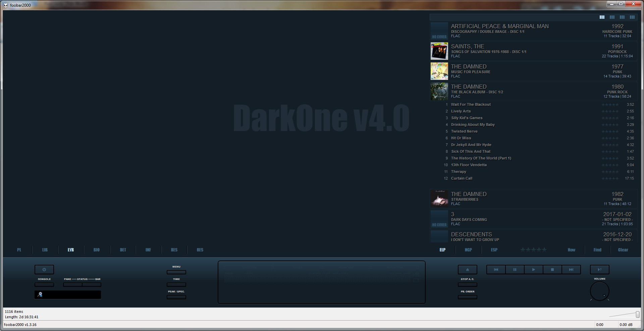Expand the Saints, The album group
Screen dimensions: 644x331
pos(533,51)
